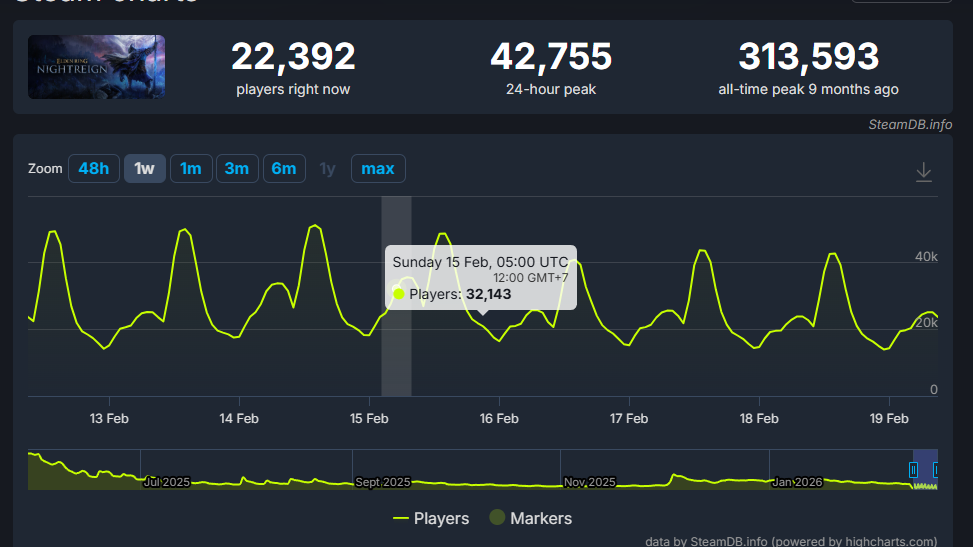Select the 48h zoom range
This screenshot has height=547, width=973.
[x=94, y=168]
